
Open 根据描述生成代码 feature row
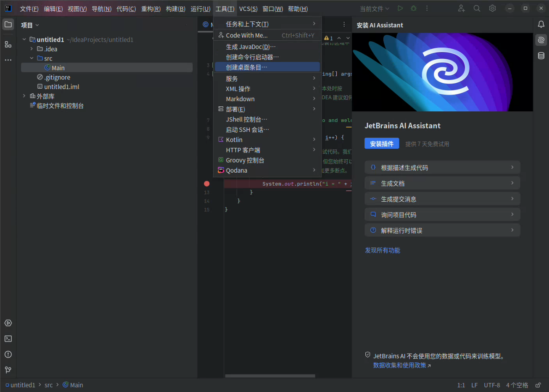coord(442,168)
